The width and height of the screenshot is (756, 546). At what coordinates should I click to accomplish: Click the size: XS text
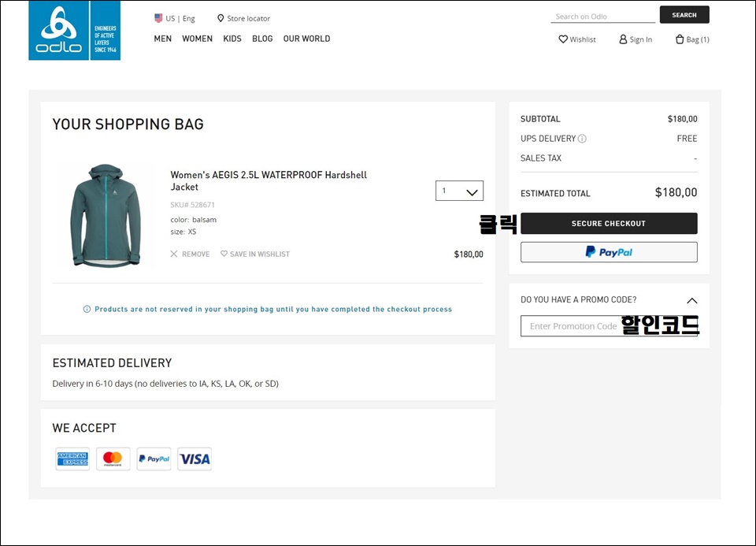coord(183,232)
